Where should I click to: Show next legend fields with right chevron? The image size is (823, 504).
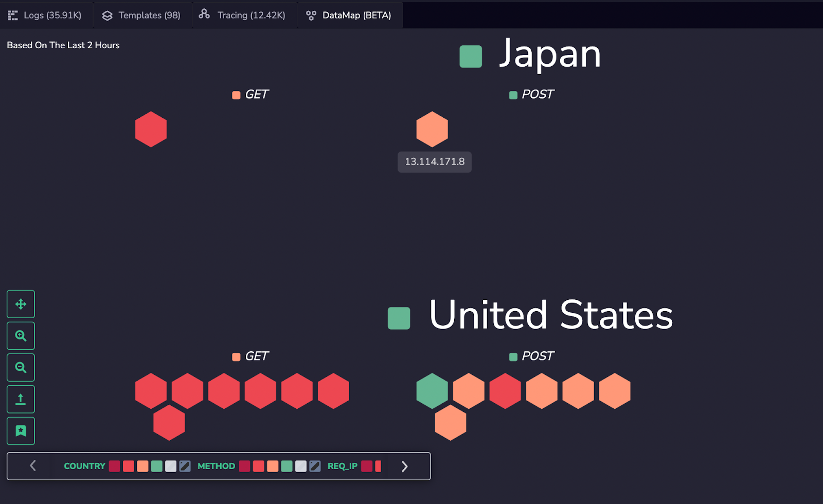(405, 466)
